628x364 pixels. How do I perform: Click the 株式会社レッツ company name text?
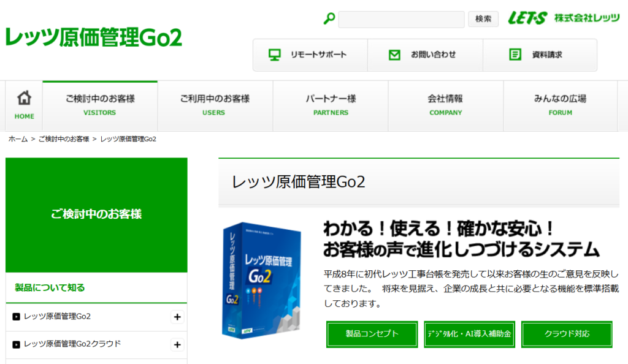[587, 18]
